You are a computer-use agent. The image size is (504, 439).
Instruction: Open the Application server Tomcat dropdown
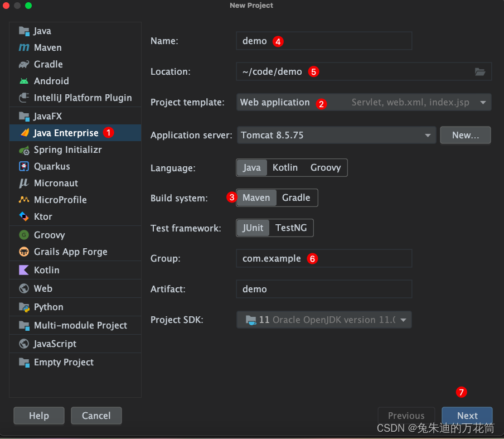[336, 135]
